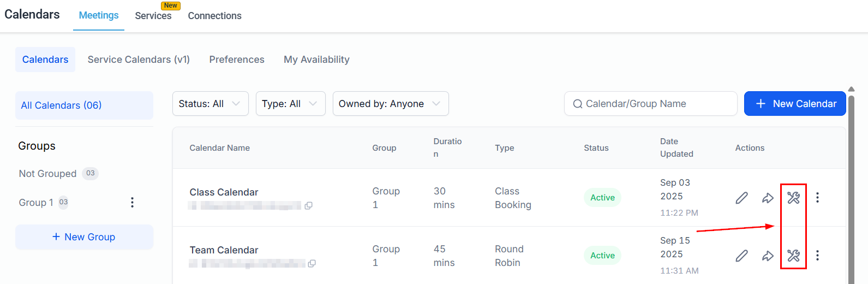868x284 pixels.
Task: Click the 45 mins duration cell
Action: 444,256
